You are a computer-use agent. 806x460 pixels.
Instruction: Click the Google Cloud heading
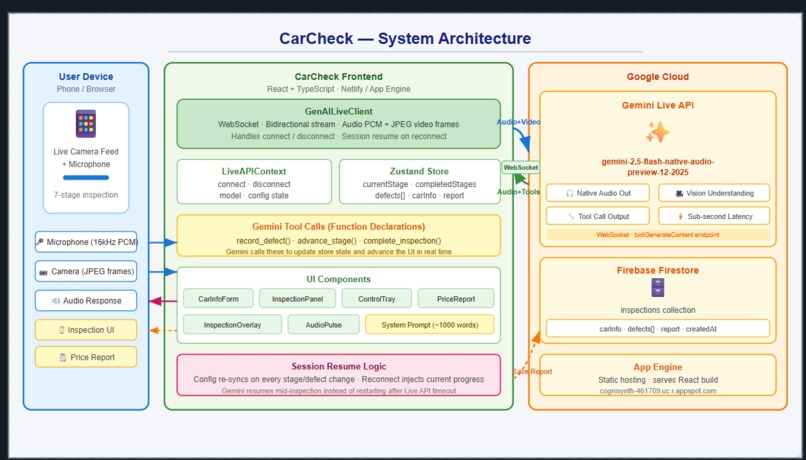(x=657, y=77)
